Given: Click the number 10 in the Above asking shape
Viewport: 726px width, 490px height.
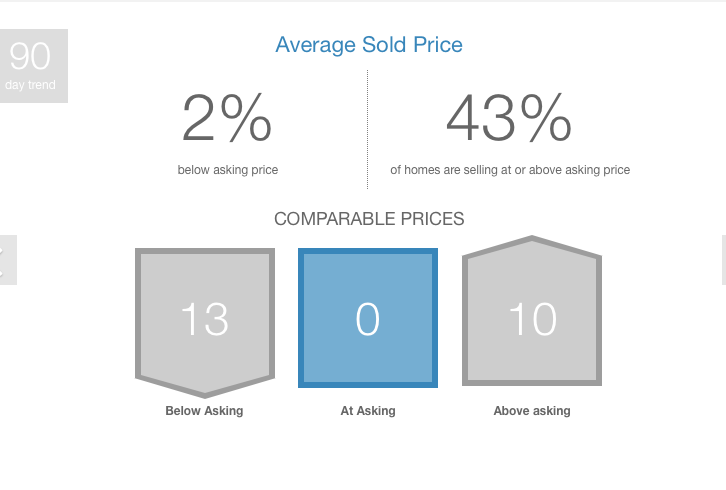Looking at the screenshot, I should [532, 319].
